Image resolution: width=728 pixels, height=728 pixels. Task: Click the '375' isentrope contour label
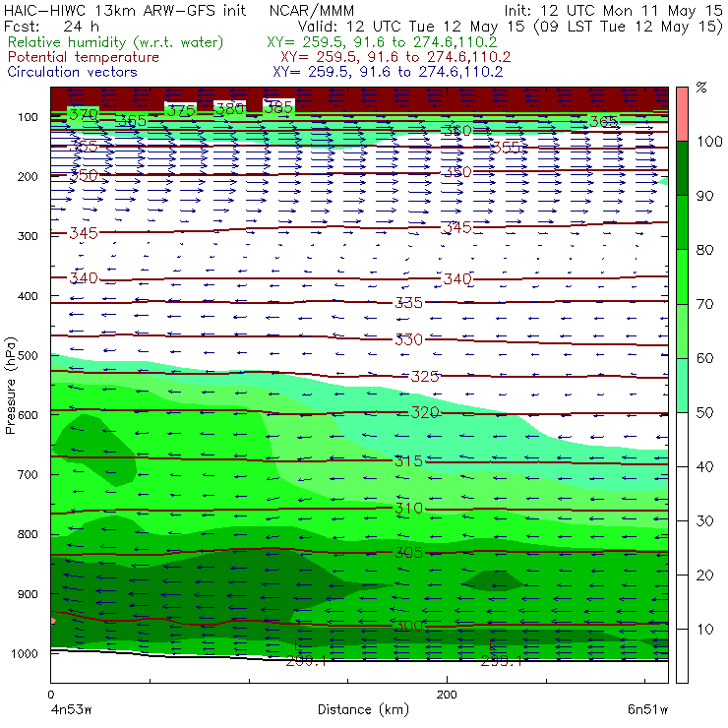181,111
